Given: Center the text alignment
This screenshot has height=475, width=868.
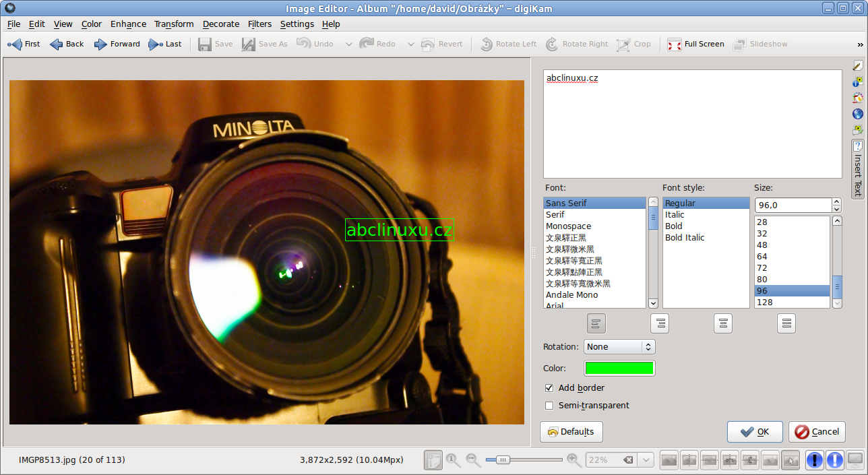Looking at the screenshot, I should (723, 323).
